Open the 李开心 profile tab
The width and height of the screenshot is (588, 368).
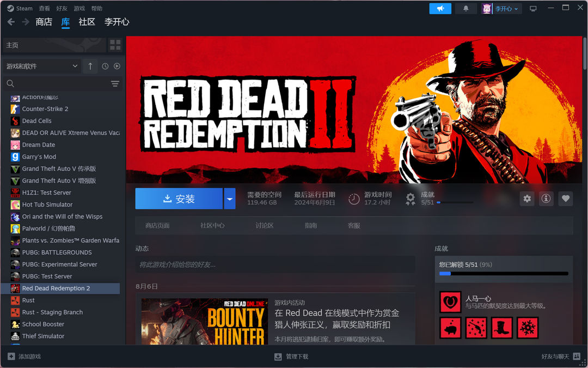tap(117, 22)
